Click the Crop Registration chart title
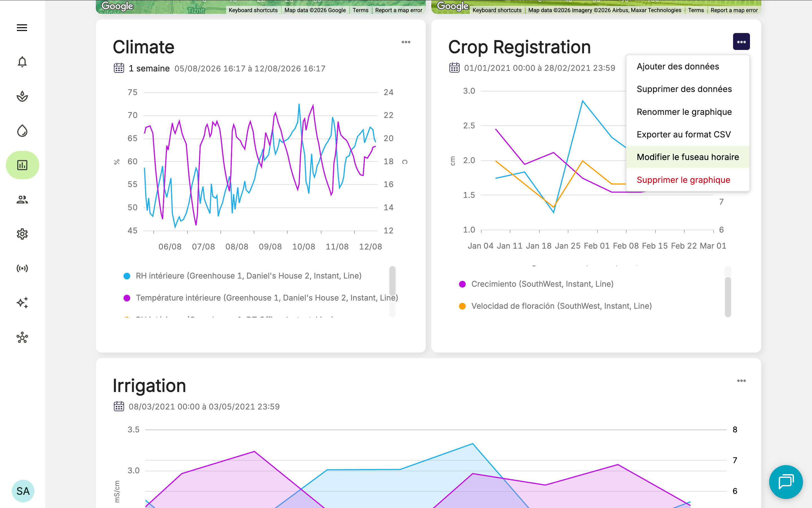This screenshot has height=508, width=812. (x=519, y=47)
